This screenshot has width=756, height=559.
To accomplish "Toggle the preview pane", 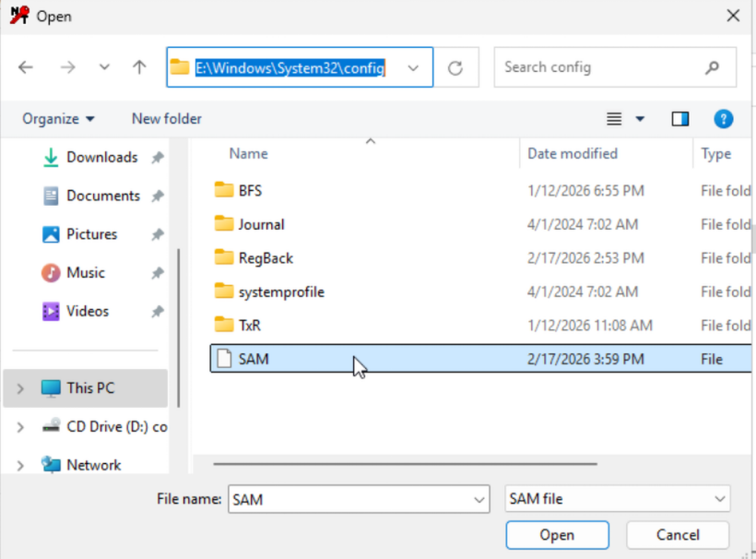I will [x=680, y=118].
